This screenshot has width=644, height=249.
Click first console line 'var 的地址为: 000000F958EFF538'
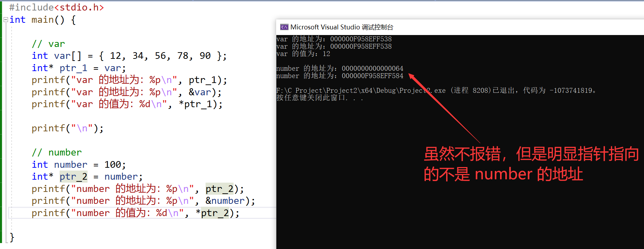click(x=334, y=39)
